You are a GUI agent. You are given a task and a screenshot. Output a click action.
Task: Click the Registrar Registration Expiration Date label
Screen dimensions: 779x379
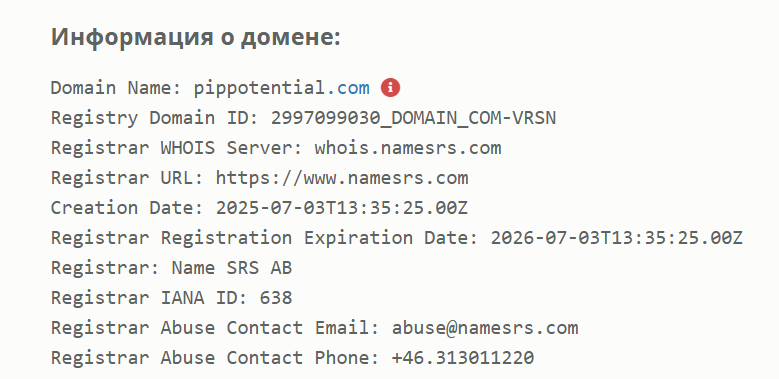click(x=265, y=237)
